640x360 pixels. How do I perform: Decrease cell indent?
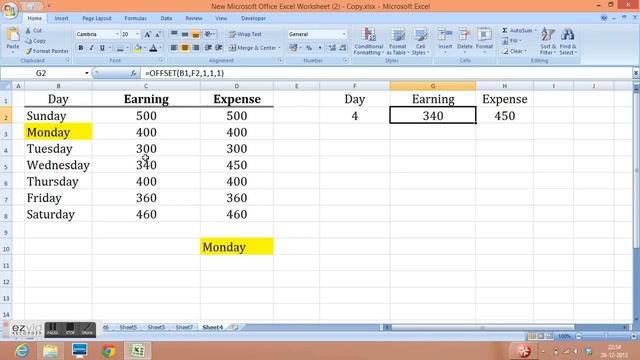click(x=208, y=48)
